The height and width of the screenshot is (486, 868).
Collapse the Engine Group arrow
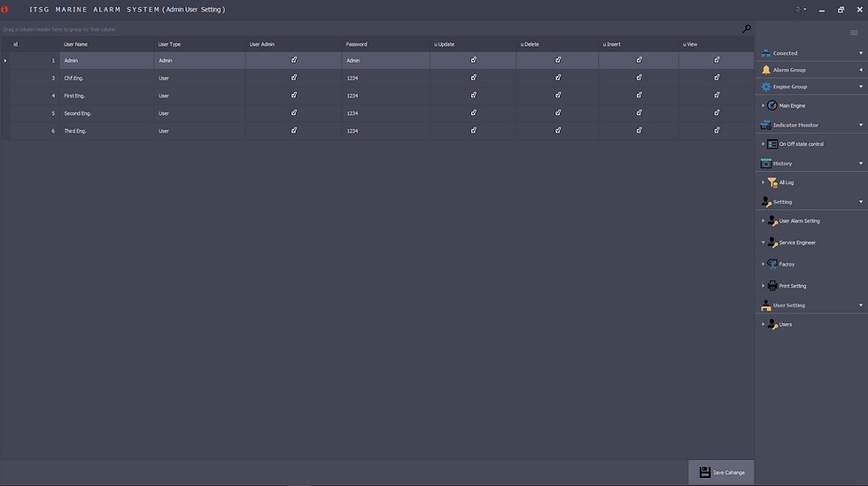click(861, 87)
